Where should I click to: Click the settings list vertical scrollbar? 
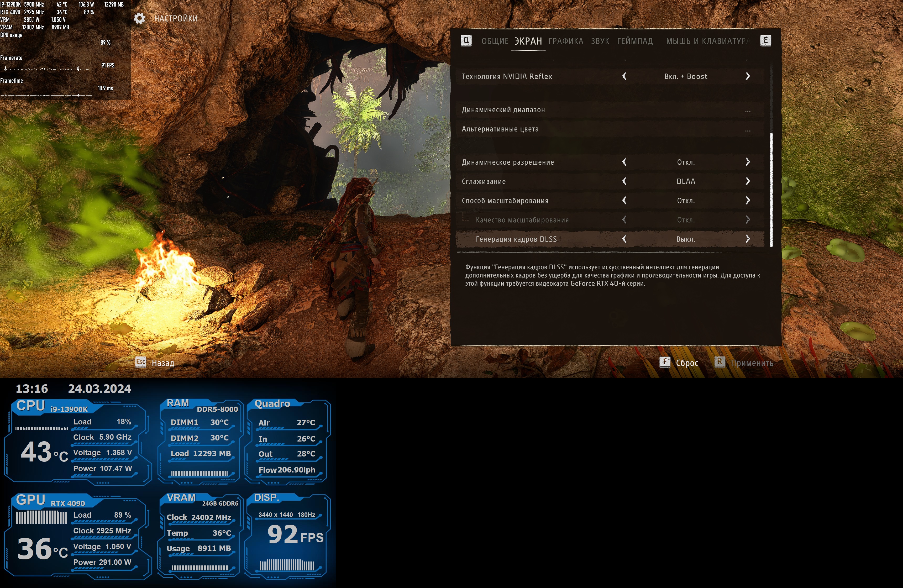pos(771,190)
